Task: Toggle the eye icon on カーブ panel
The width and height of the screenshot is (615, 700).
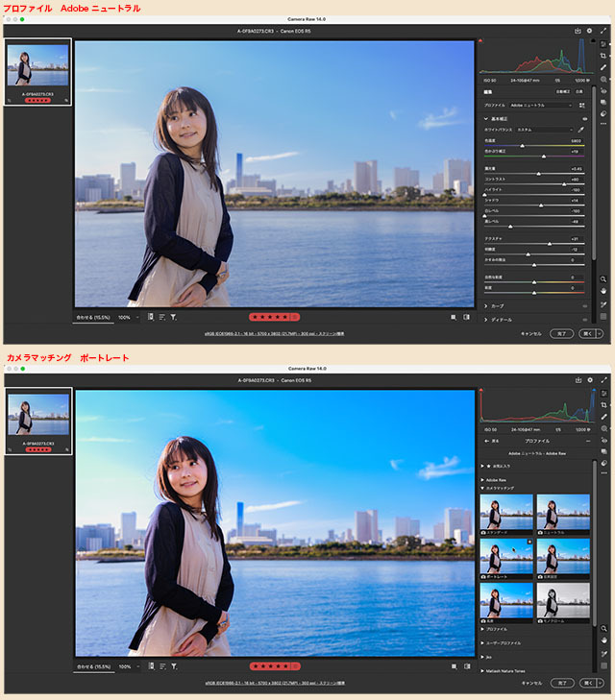Action: coord(584,306)
